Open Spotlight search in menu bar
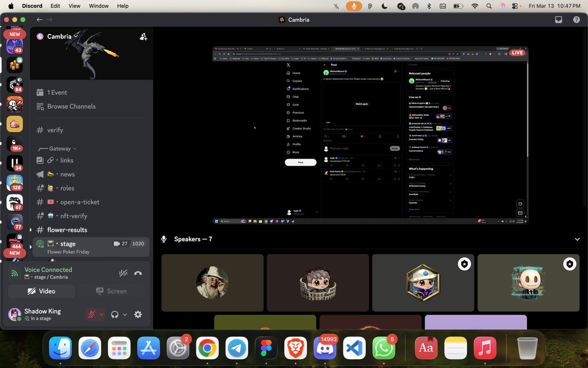Image resolution: width=588 pixels, height=368 pixels. 489,6
